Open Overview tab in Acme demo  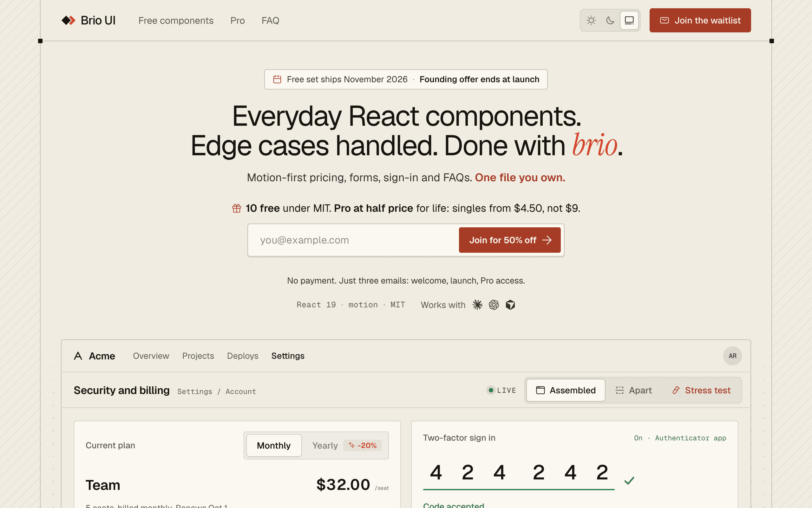(151, 356)
